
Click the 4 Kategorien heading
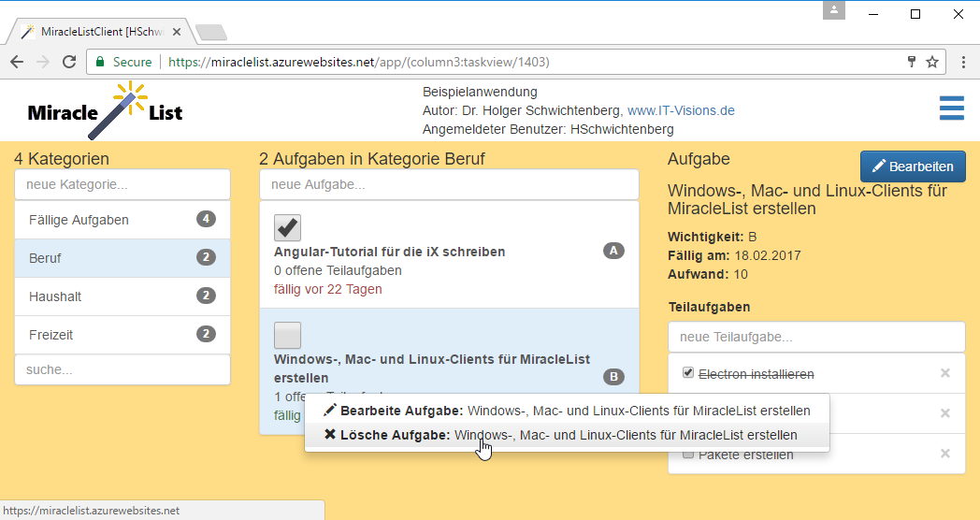[x=62, y=159]
